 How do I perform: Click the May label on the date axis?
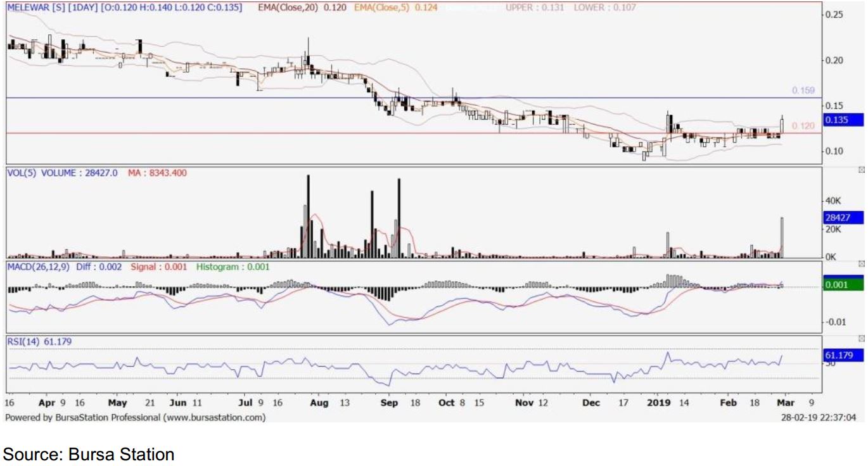coord(117,403)
